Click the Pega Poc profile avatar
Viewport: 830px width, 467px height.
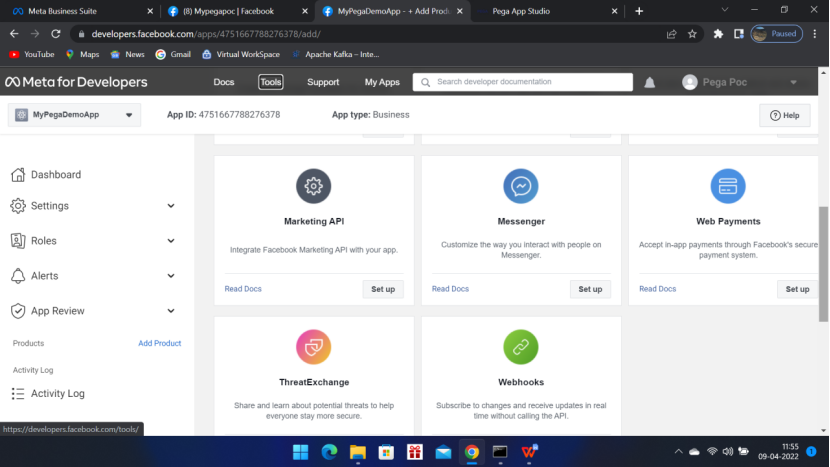click(x=690, y=82)
